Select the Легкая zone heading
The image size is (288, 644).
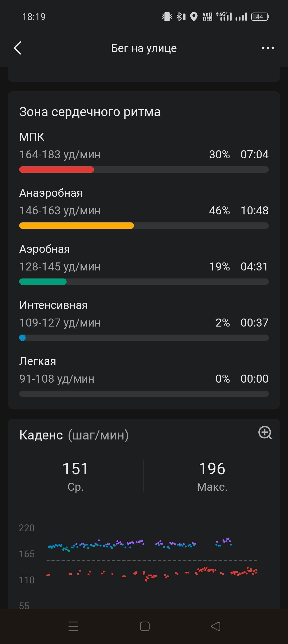pos(38,361)
